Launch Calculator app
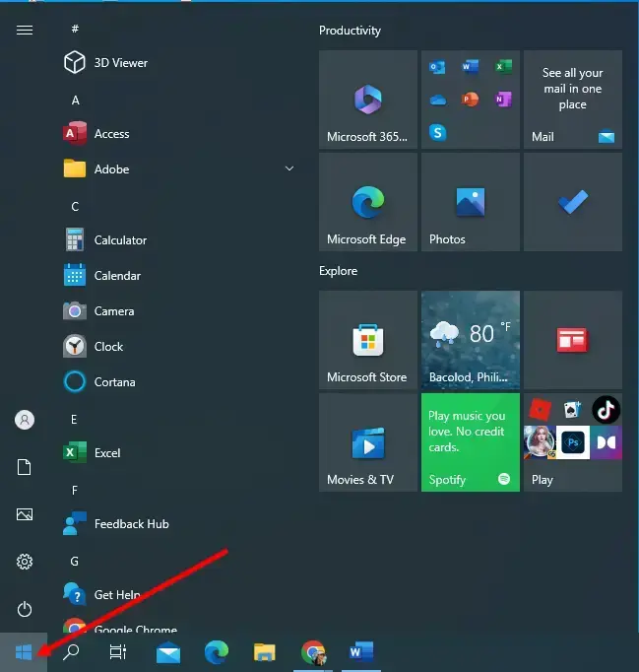 (178, 240)
